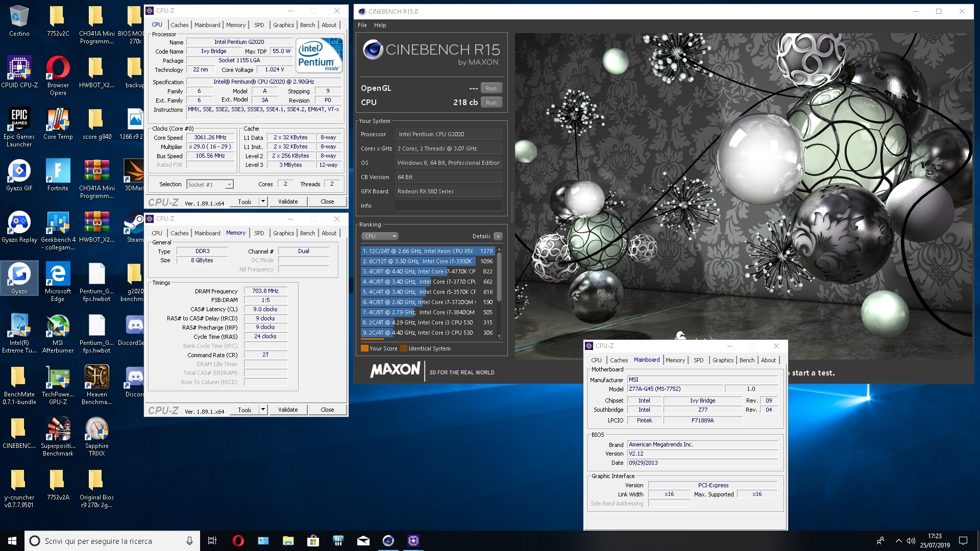Switch to Cinebench taskbar icon
The height and width of the screenshot is (551, 980).
[x=388, y=541]
